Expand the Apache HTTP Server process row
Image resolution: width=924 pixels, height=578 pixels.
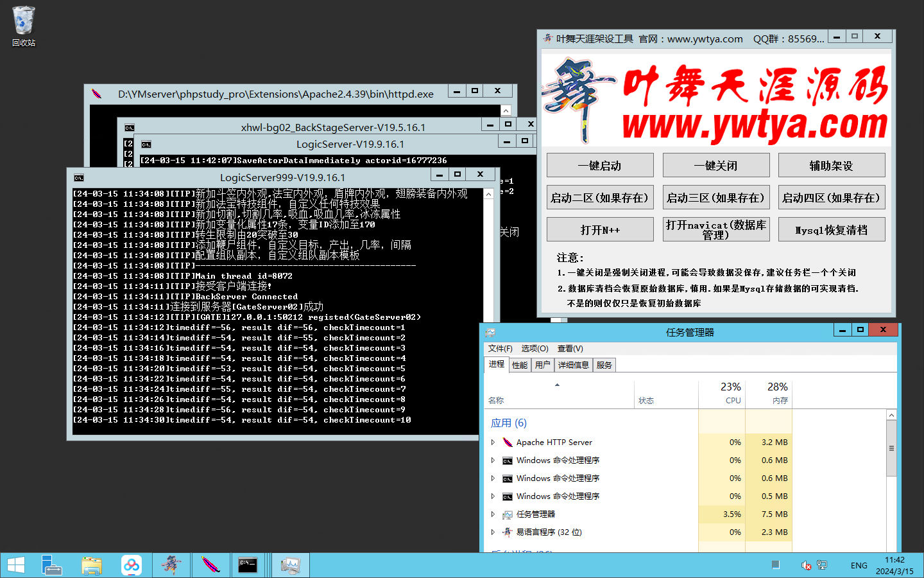click(493, 442)
